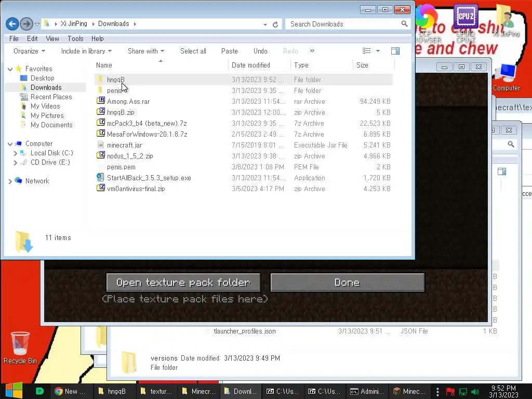This screenshot has height=399, width=532.
Task: Toggle the preview pane icon
Action: tap(395, 51)
